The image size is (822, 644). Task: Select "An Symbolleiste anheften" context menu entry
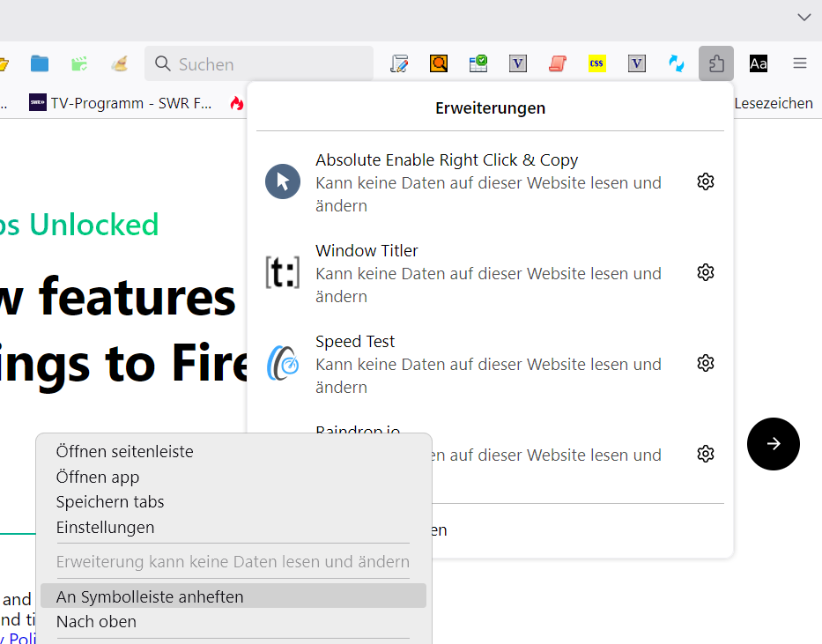[150, 596]
